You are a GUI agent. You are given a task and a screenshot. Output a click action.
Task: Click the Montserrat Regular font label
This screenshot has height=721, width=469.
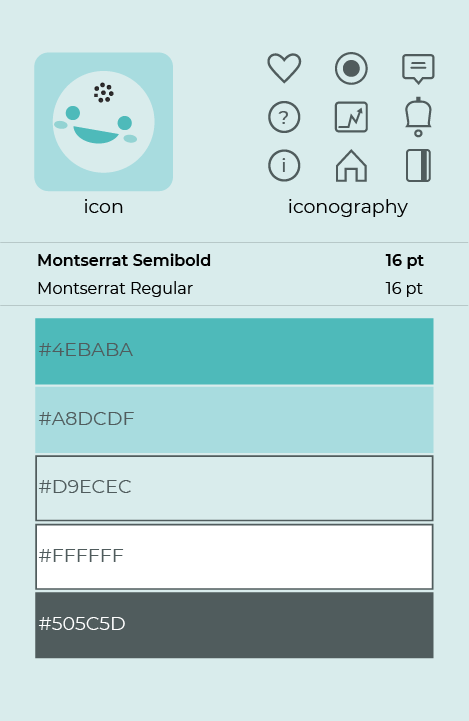(x=115, y=289)
